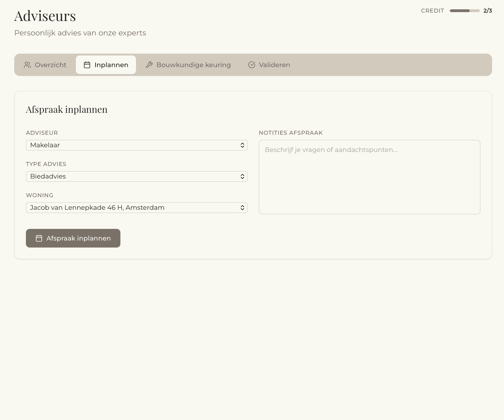
Task: Expand the Woning dropdown with Jacob van Lennepkade
Action: [x=136, y=208]
